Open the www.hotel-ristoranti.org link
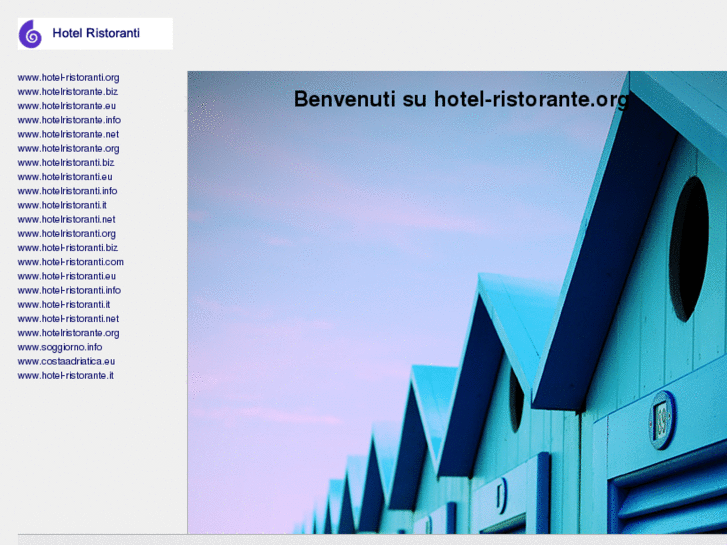The height and width of the screenshot is (545, 727). 69,77
